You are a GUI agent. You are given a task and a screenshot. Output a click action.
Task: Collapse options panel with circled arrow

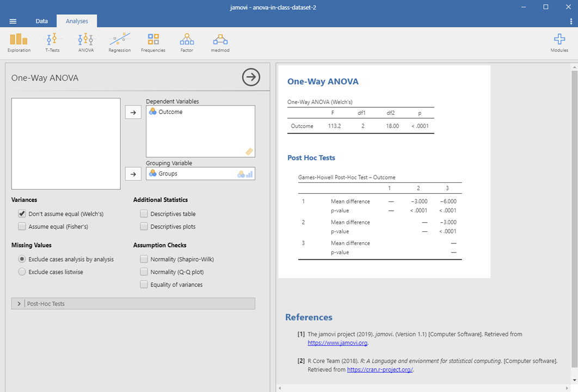pos(251,78)
